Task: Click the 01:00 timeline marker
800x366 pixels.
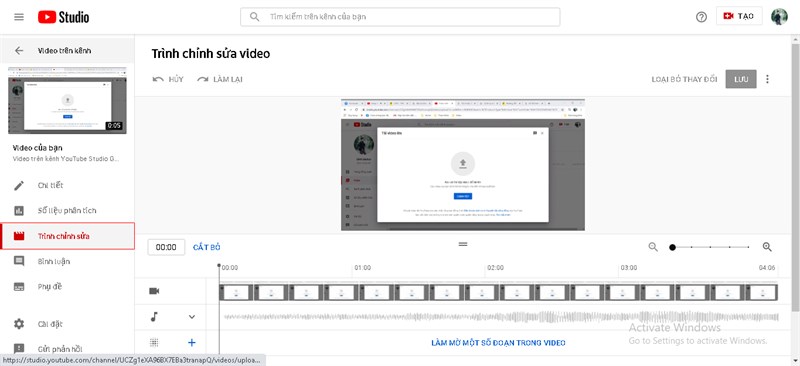Action: [x=363, y=267]
